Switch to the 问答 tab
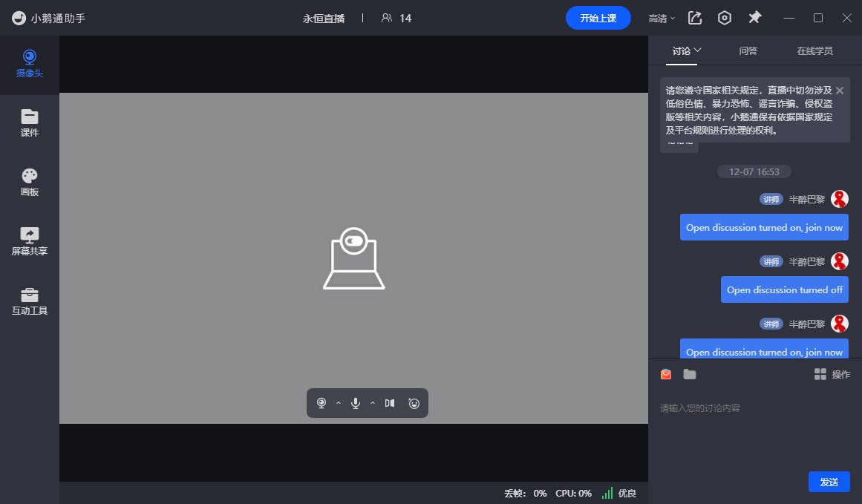862x504 pixels. [748, 51]
